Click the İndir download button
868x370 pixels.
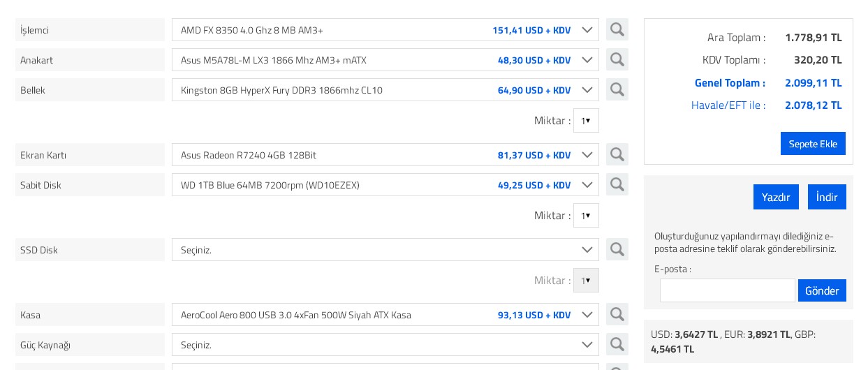(x=827, y=197)
